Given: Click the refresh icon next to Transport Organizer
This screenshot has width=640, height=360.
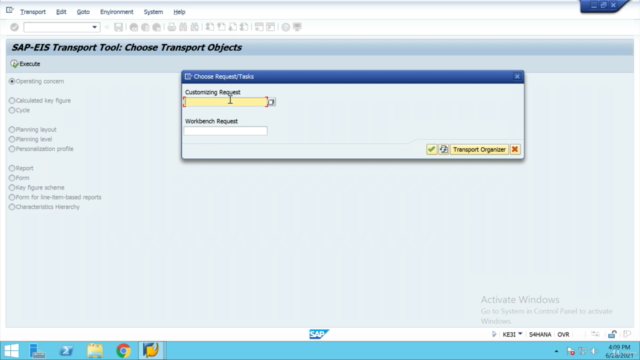Looking at the screenshot, I should 444,149.
